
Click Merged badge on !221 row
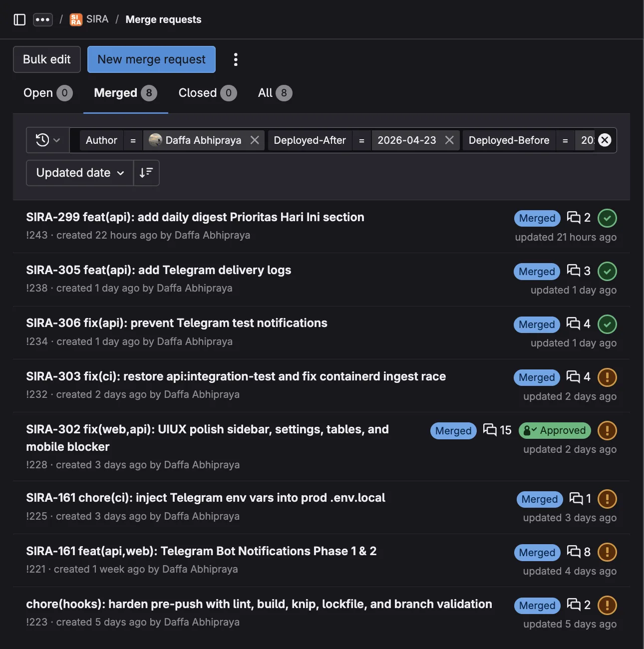pyautogui.click(x=537, y=553)
